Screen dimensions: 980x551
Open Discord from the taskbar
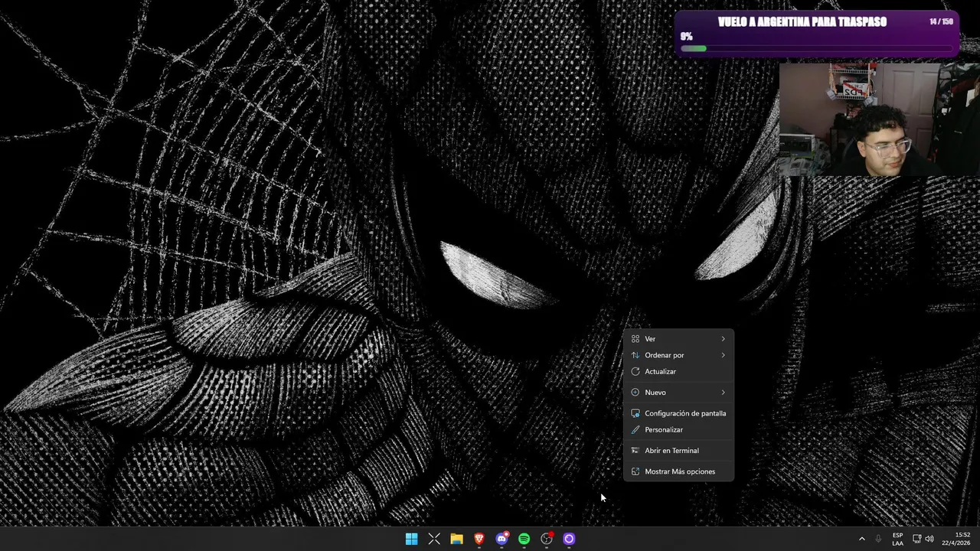tap(501, 539)
